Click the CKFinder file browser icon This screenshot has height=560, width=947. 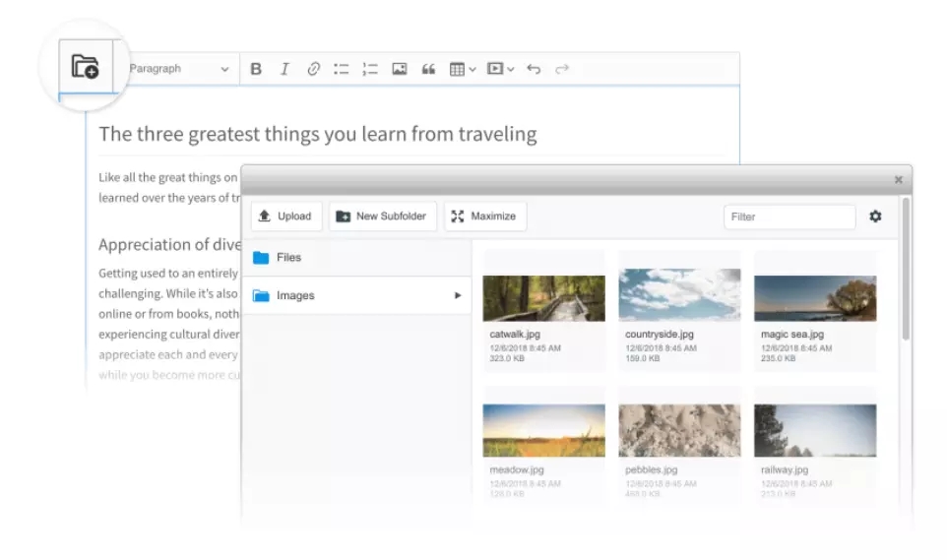click(86, 68)
